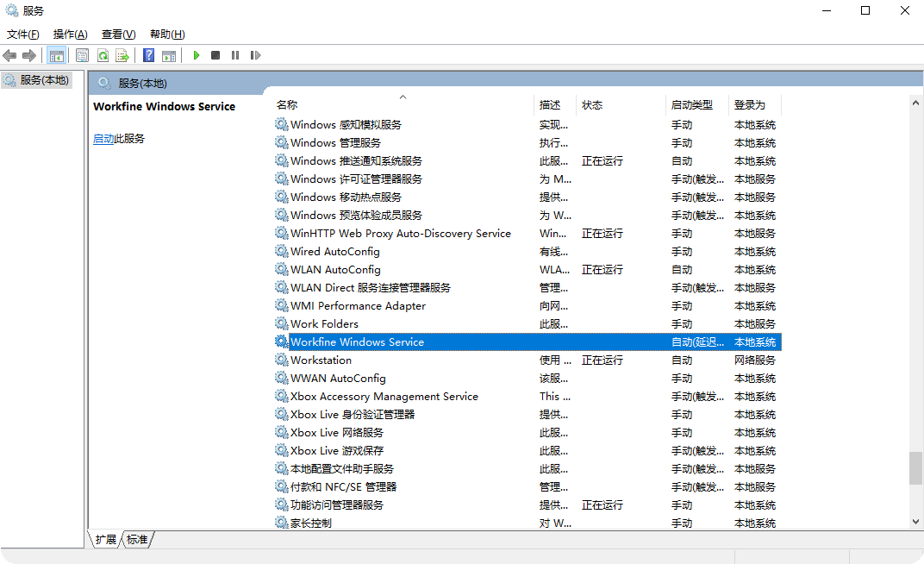Viewport: 924px width, 564px height.
Task: Select the Windows 管理服务 row
Action: [528, 142]
